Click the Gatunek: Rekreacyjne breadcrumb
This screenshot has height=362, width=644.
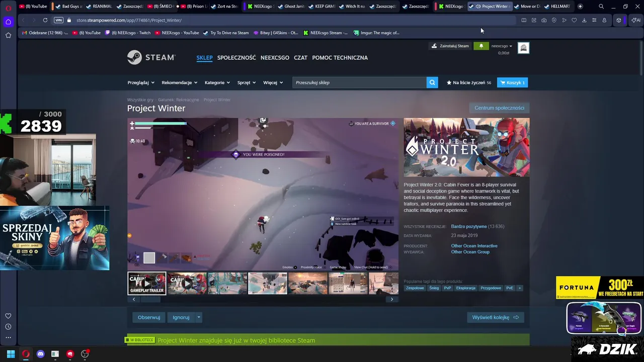tap(179, 100)
